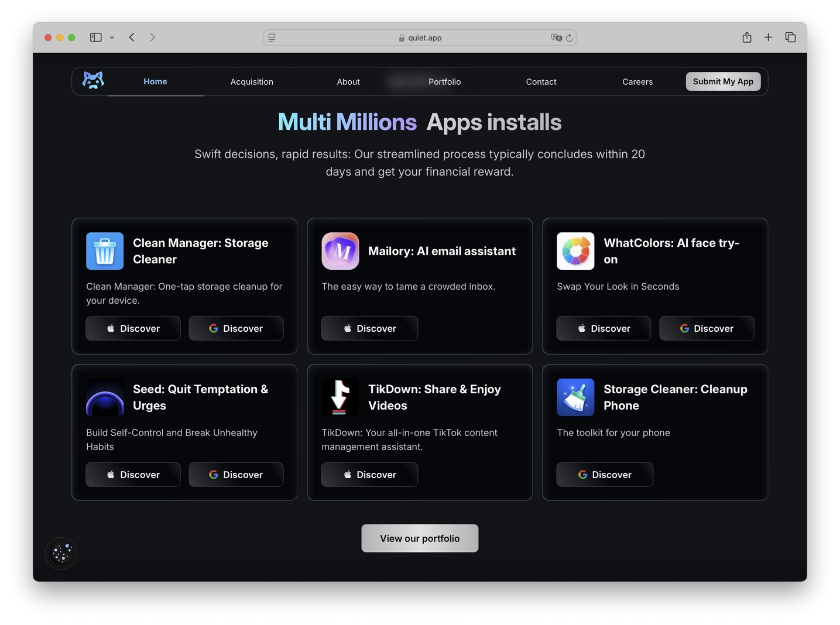This screenshot has height=625, width=840.
Task: Click the translate icon in address bar
Action: 556,37
